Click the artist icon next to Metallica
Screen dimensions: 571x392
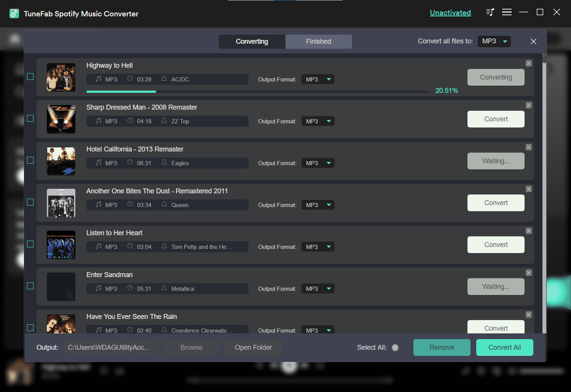click(164, 288)
